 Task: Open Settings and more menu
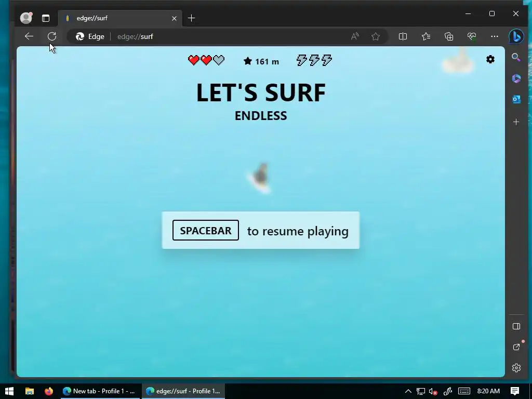(x=495, y=36)
